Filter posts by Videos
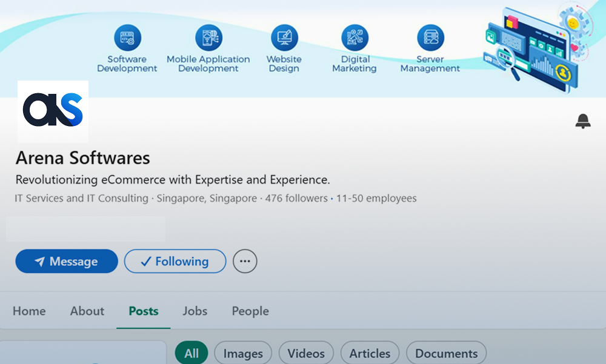This screenshot has width=606, height=364. pos(305,353)
